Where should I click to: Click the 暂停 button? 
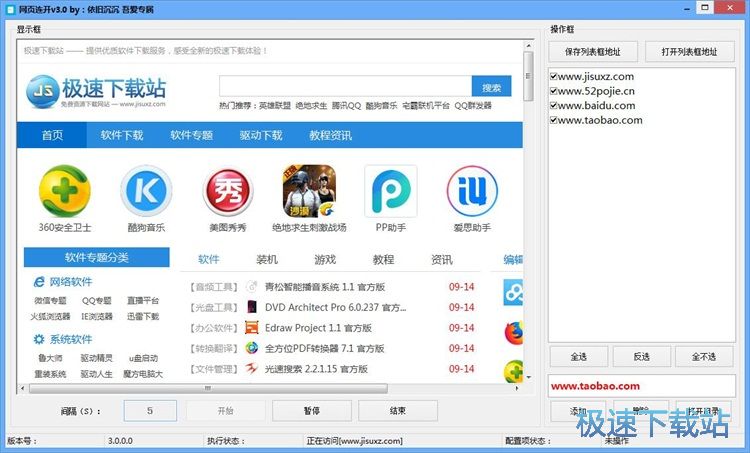pyautogui.click(x=312, y=411)
